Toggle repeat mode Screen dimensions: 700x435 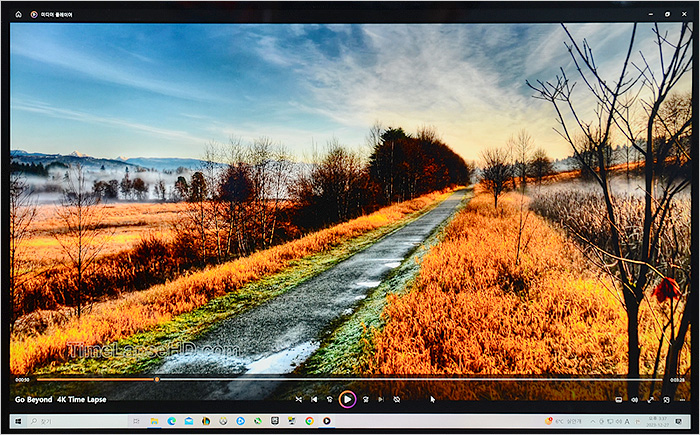[397, 399]
